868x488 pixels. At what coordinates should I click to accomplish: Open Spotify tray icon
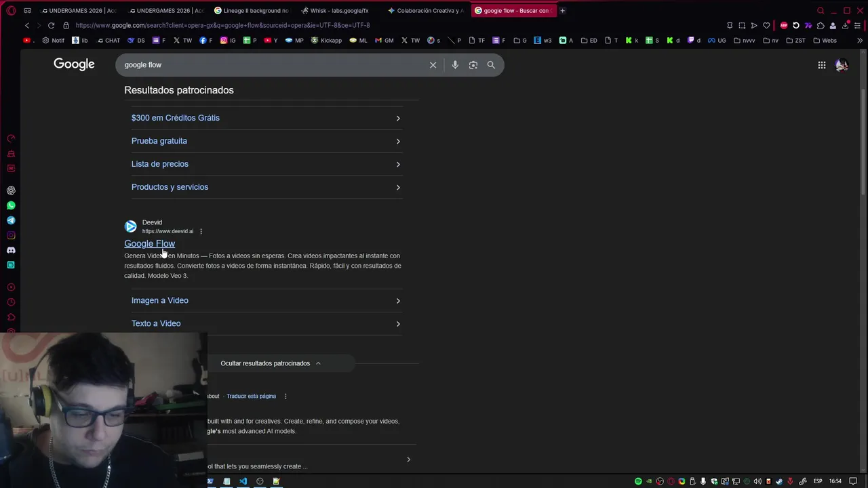click(638, 481)
